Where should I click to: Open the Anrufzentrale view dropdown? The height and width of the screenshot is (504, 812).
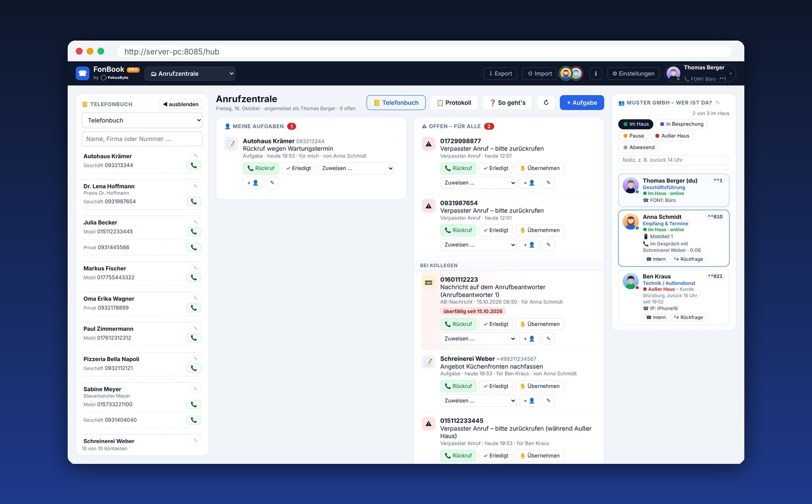190,73
